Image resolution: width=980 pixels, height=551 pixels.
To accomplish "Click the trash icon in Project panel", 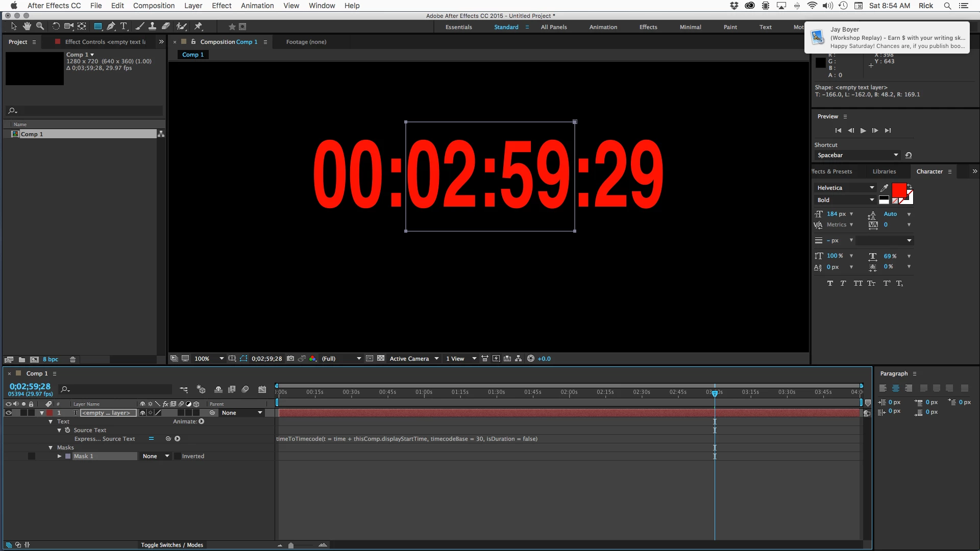I will [x=72, y=359].
